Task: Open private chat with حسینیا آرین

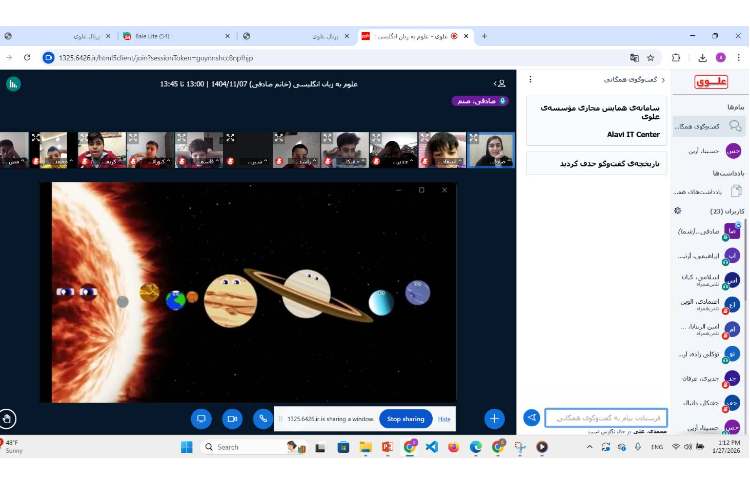Action: (x=708, y=151)
